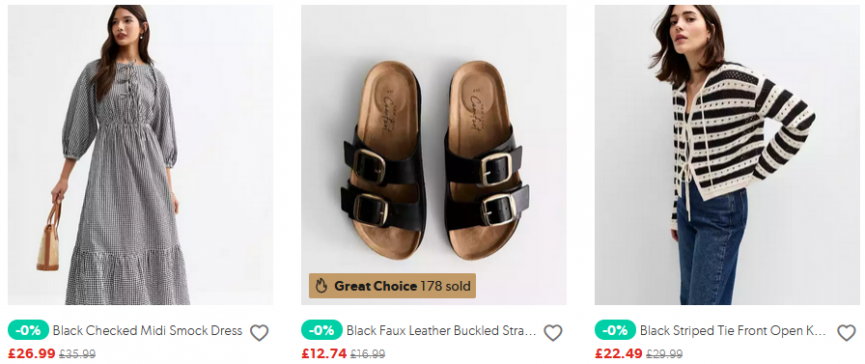Tap the heart icon beside Black Striped cardigan

click(x=846, y=333)
